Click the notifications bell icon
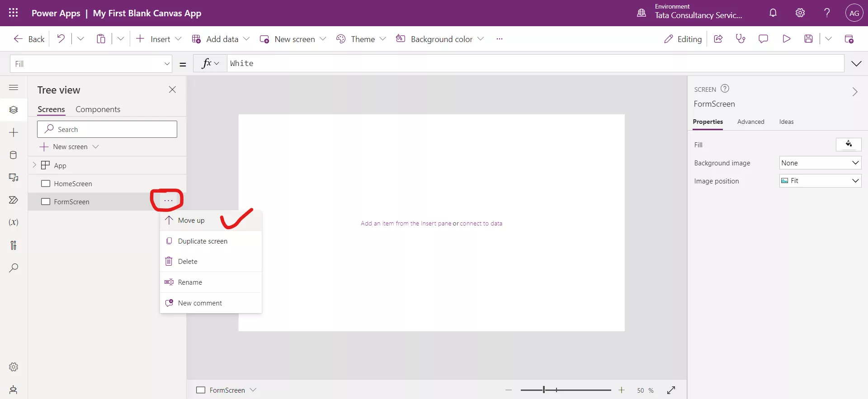The width and height of the screenshot is (868, 399). [773, 13]
